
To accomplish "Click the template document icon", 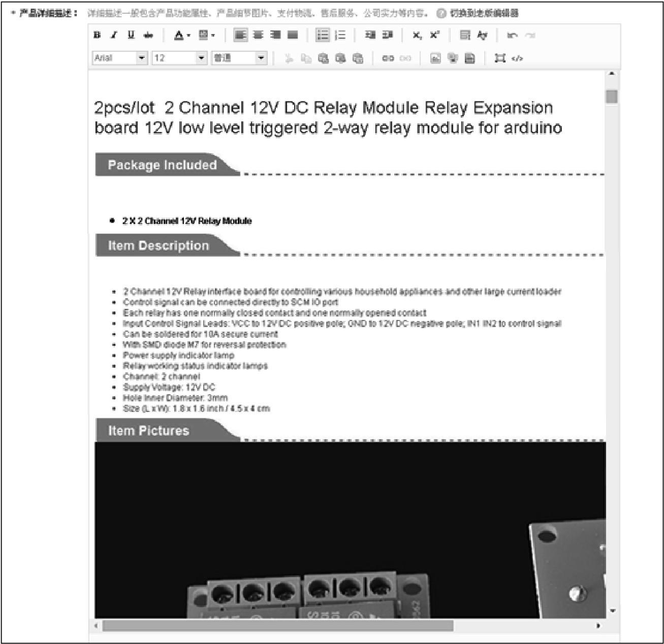I will (470, 58).
